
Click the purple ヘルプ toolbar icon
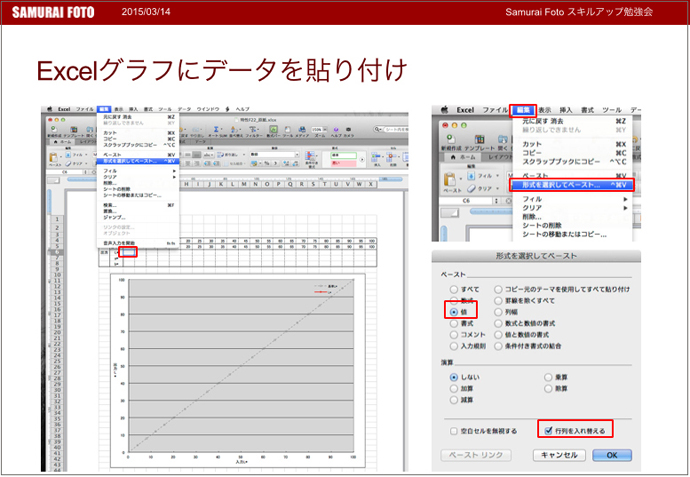click(336, 129)
